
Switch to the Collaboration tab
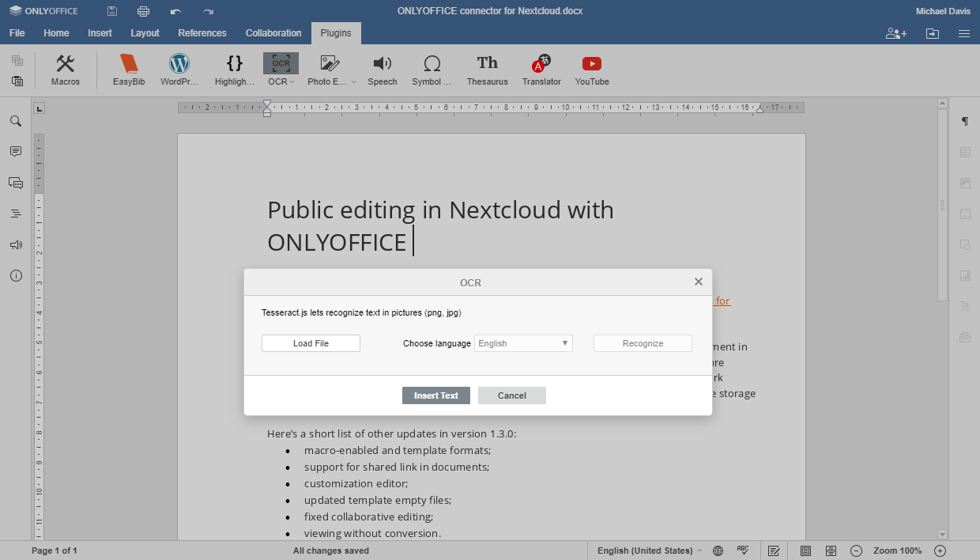coord(273,33)
